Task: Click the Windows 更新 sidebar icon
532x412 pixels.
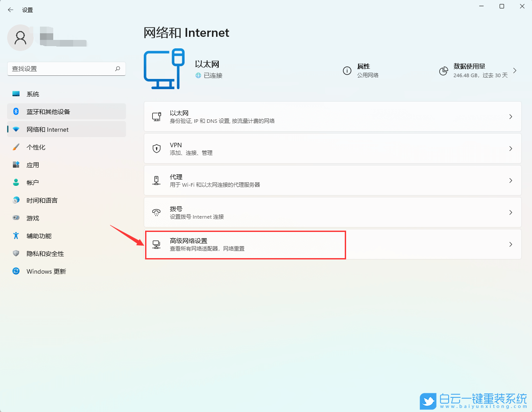Action: point(16,271)
